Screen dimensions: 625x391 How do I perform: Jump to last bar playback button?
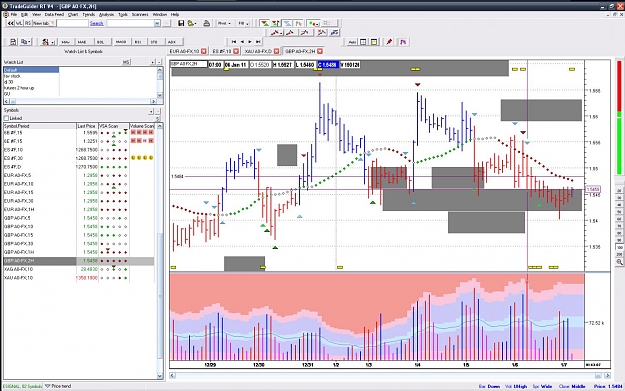click(x=258, y=41)
